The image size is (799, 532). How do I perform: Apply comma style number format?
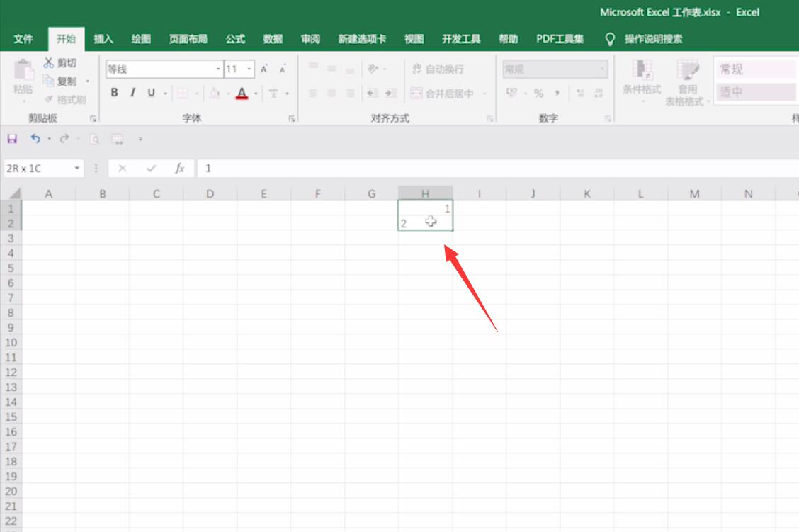pyautogui.click(x=557, y=93)
